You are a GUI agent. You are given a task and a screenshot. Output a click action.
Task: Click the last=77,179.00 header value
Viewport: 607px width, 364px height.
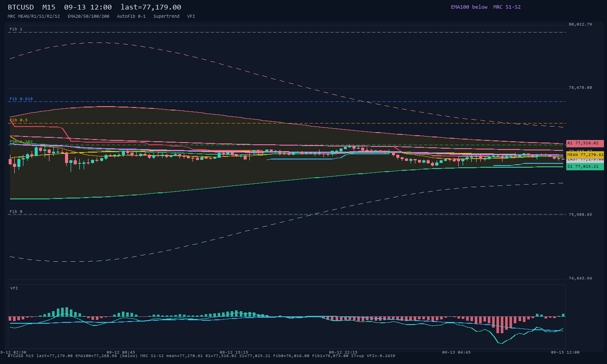151,7
